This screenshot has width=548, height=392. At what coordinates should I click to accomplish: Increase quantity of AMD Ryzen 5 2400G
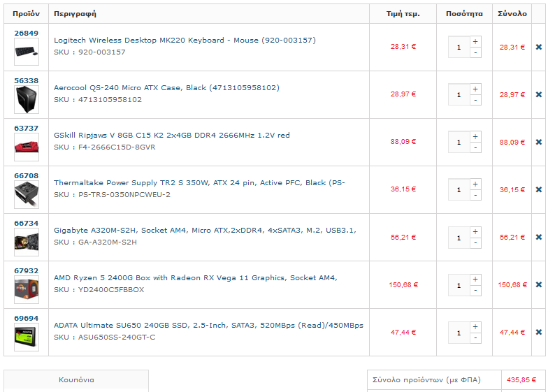pyautogui.click(x=475, y=280)
